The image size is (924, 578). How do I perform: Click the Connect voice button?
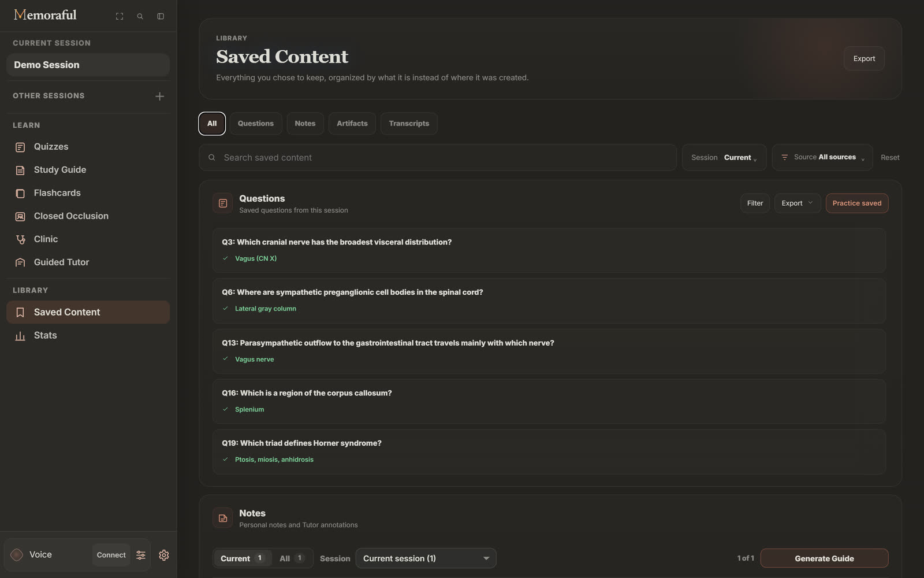111,555
